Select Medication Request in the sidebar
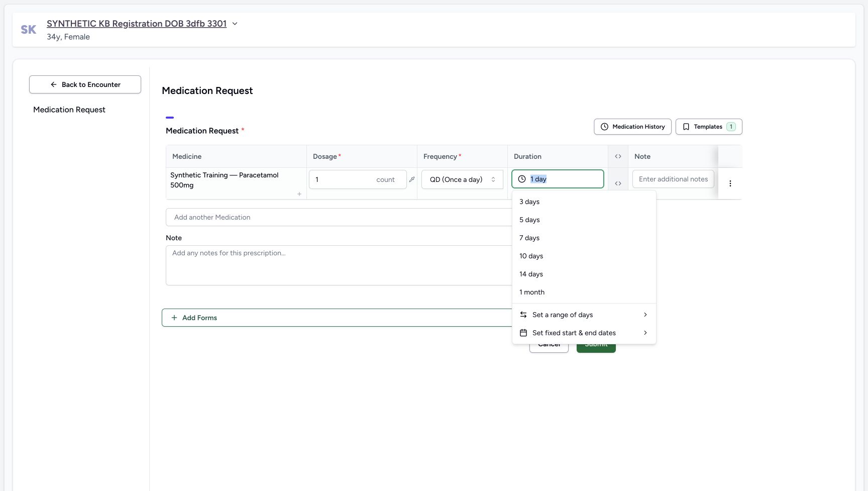This screenshot has width=868, height=491. (x=69, y=110)
